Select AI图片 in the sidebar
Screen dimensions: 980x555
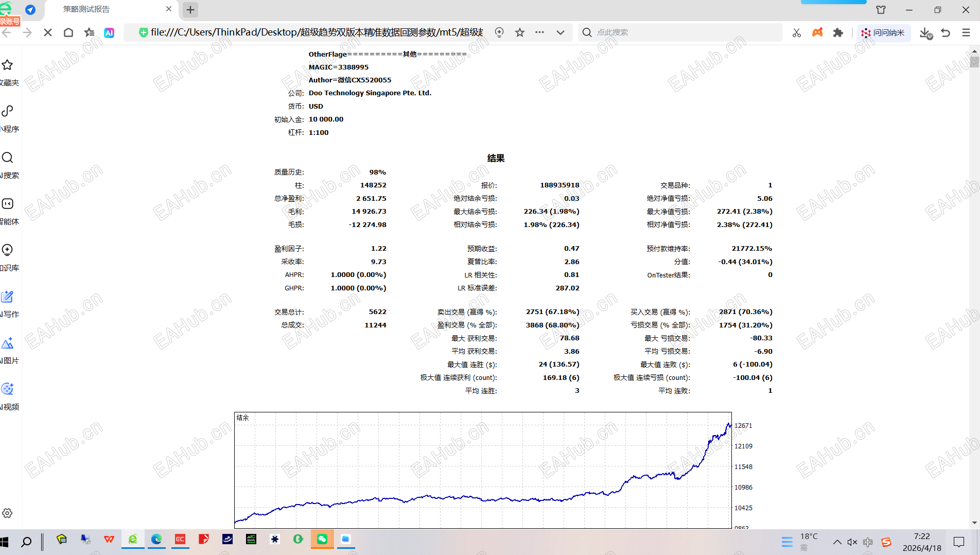[x=8, y=343]
